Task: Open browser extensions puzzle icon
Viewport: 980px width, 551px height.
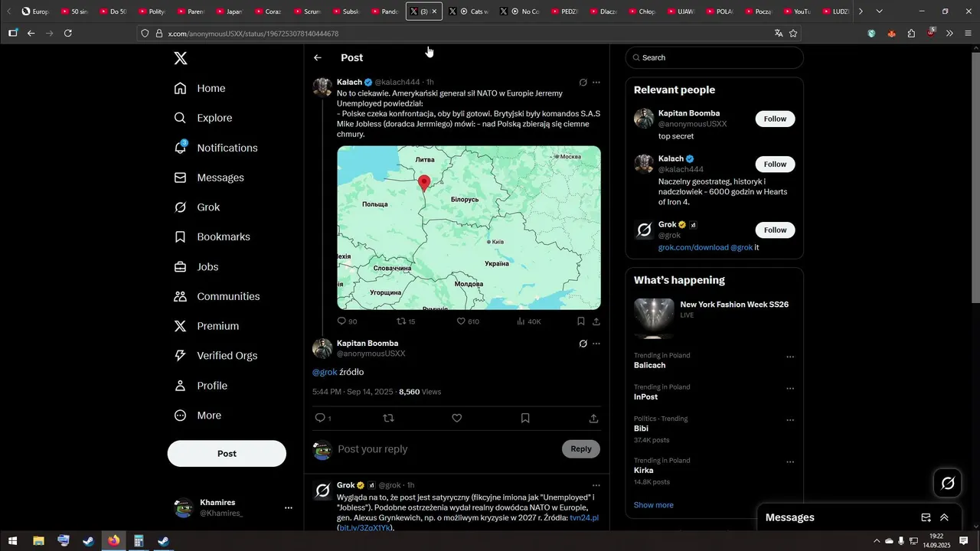Action: pos(911,34)
